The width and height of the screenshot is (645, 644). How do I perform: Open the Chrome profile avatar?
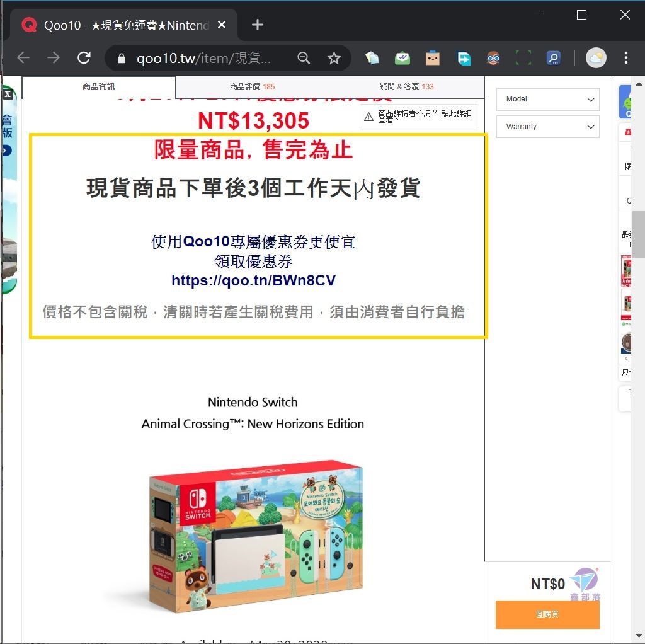(x=596, y=58)
